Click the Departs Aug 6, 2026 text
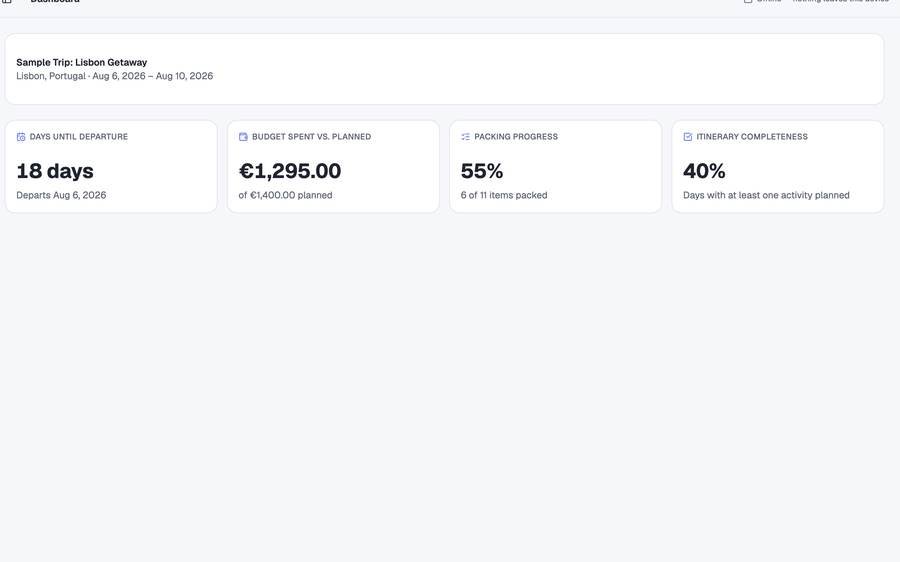 pyautogui.click(x=61, y=195)
